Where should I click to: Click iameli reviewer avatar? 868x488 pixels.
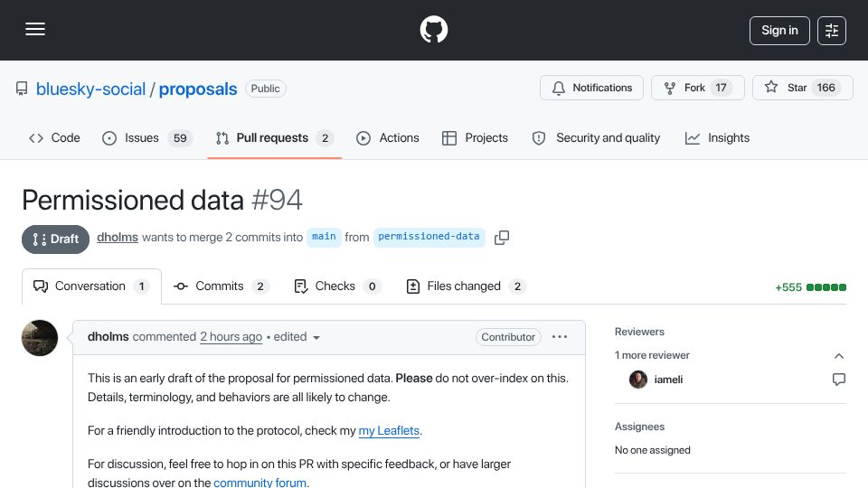coord(638,380)
